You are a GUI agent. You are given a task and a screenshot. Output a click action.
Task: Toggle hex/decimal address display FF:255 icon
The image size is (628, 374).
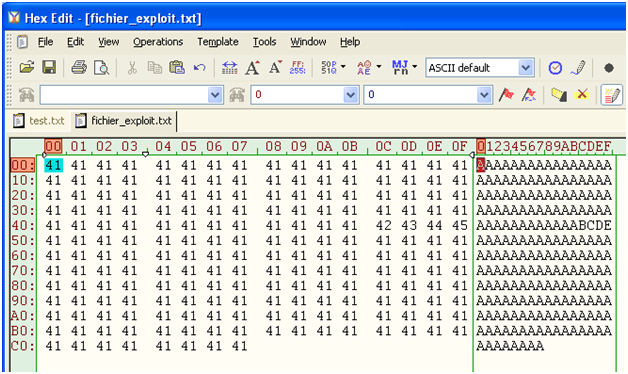pos(298,68)
